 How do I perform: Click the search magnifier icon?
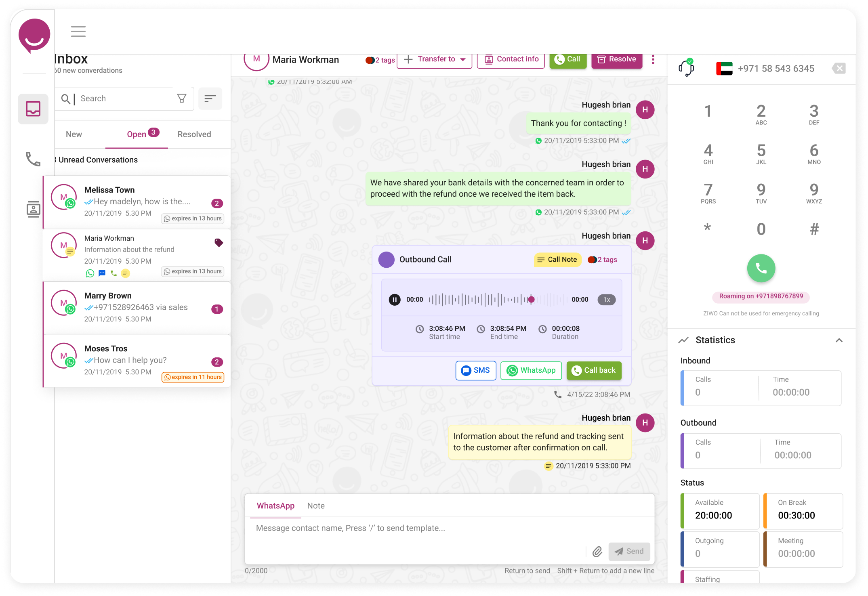pos(65,99)
